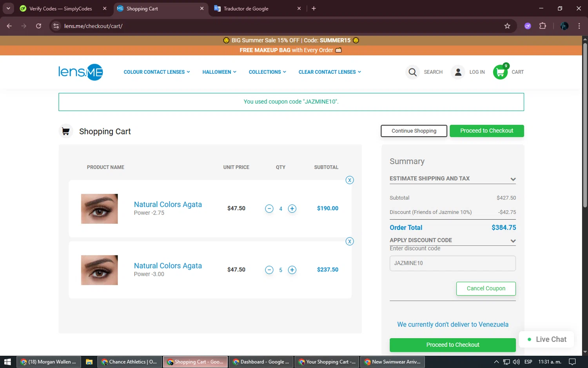Decrease quantity of Power -3.00 lenses
Viewport: 588px width, 368px height.
pos(269,270)
